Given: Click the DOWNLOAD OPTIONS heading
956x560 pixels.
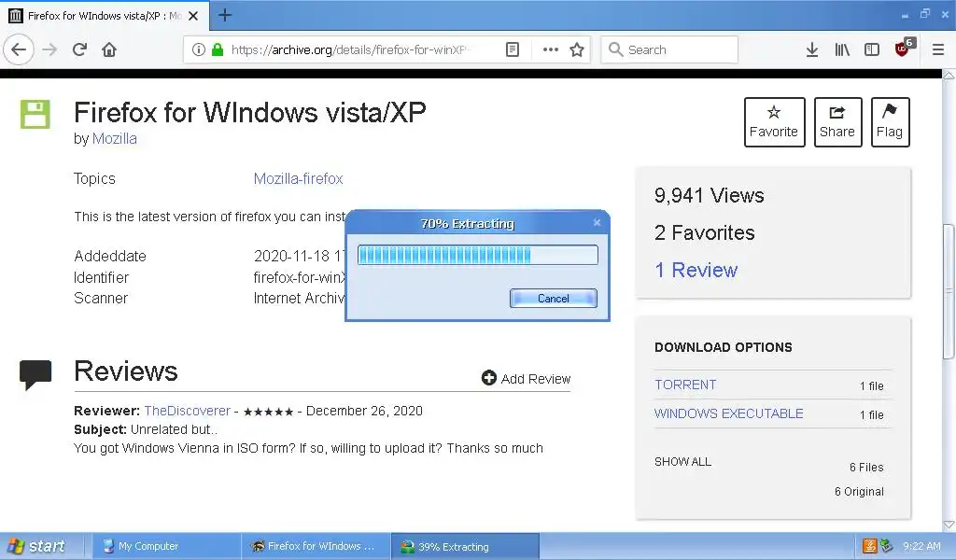Looking at the screenshot, I should click(x=724, y=347).
